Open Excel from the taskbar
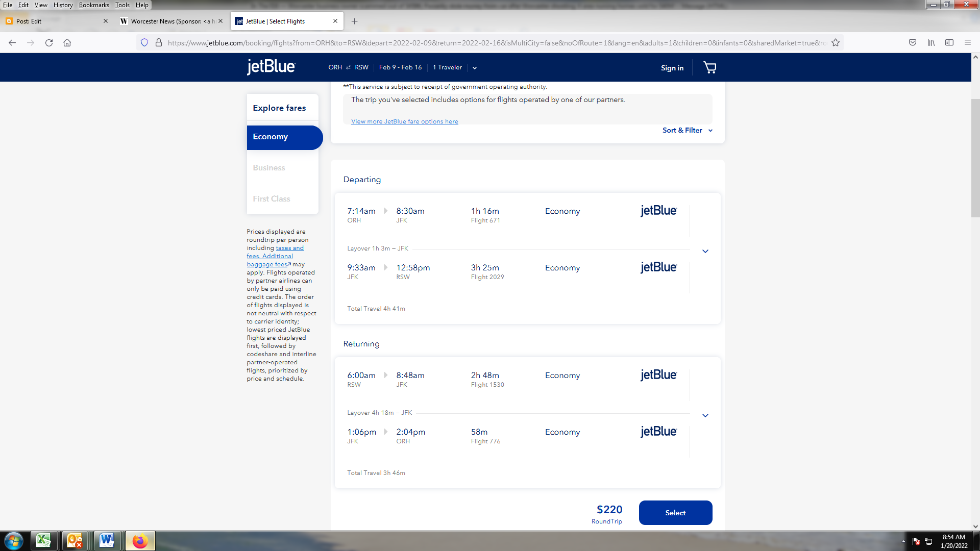This screenshot has height=551, width=980. (44, 541)
